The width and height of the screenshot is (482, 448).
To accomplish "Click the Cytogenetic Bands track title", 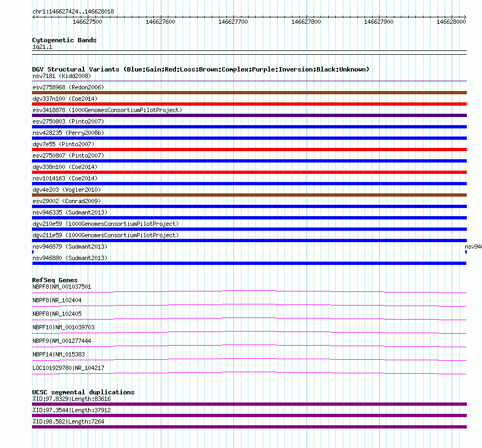I will tap(64, 40).
